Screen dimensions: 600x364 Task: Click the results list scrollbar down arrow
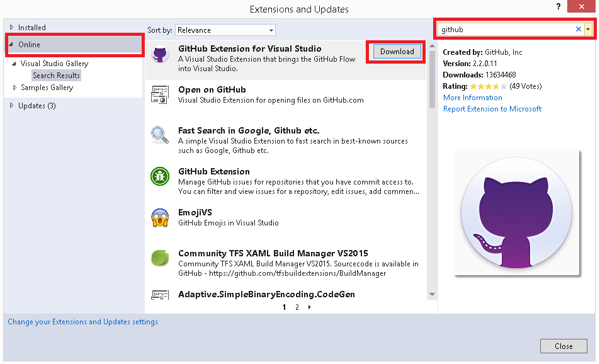(x=432, y=294)
